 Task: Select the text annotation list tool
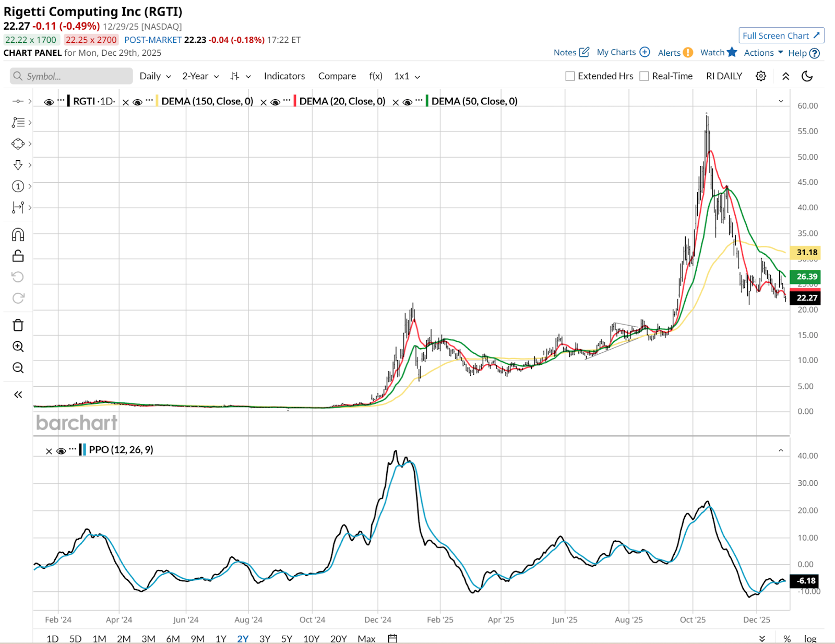18,123
